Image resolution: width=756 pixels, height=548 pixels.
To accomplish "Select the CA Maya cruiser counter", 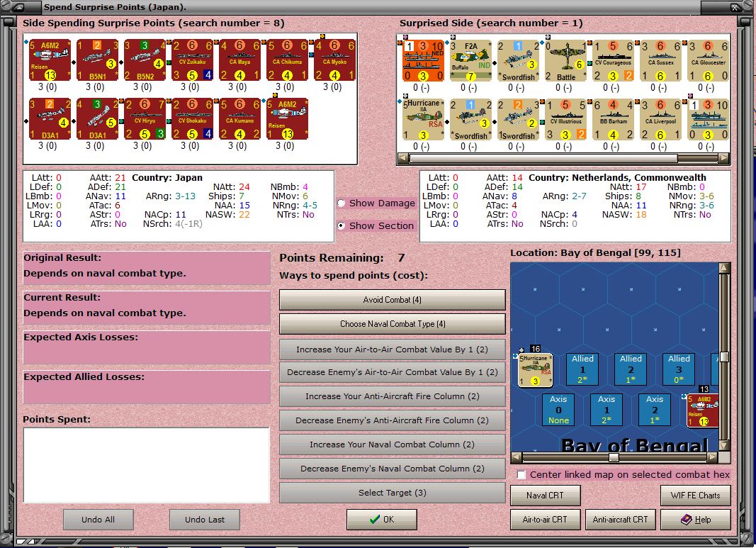I will [x=239, y=60].
